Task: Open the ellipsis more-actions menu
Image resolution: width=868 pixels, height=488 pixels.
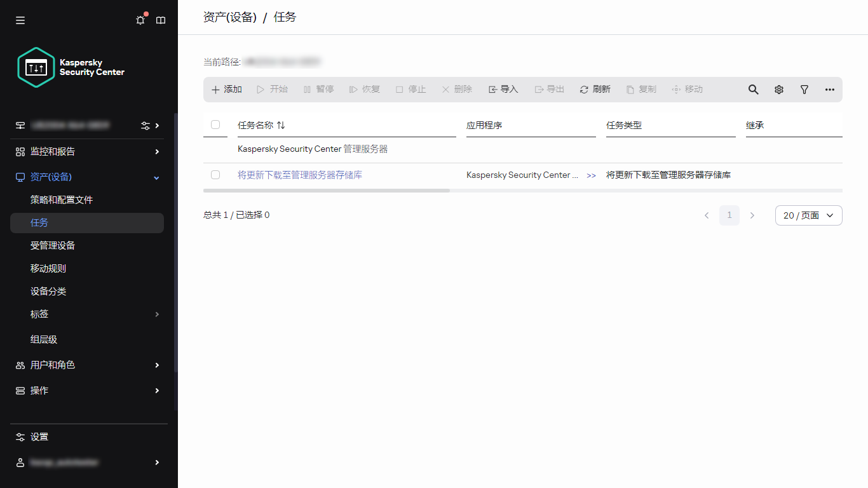Action: [x=829, y=90]
